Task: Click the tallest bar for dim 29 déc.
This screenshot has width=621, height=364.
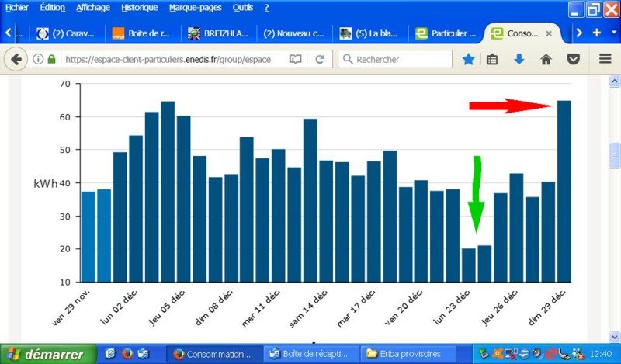Action: 564,190
